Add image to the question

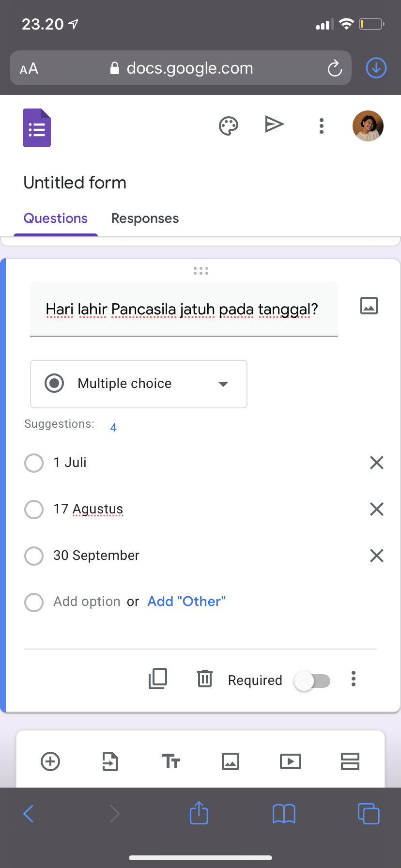[369, 306]
